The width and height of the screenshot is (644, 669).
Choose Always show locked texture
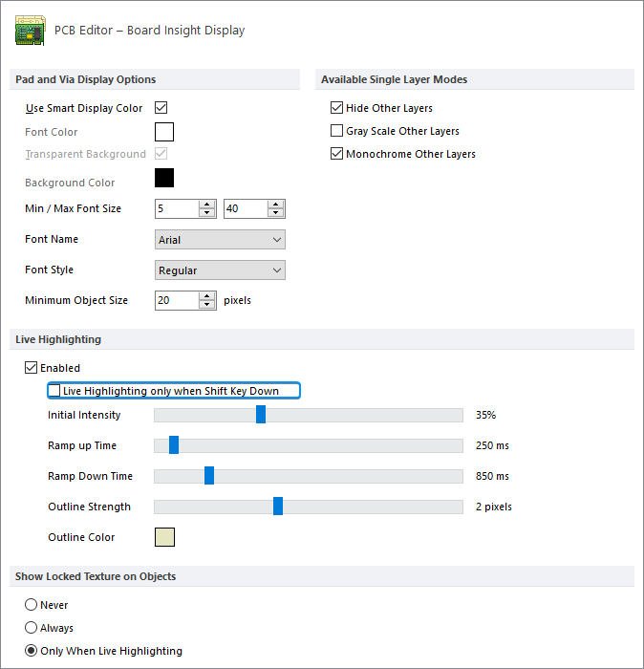(x=31, y=628)
